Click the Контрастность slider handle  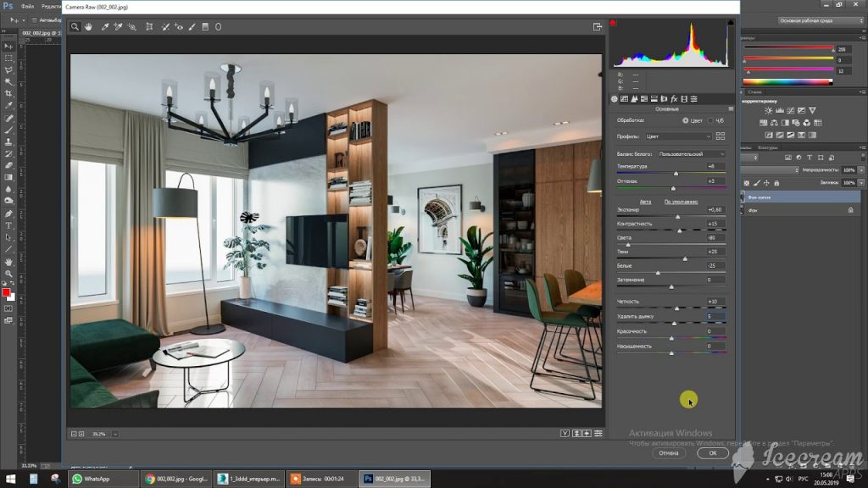680,230
